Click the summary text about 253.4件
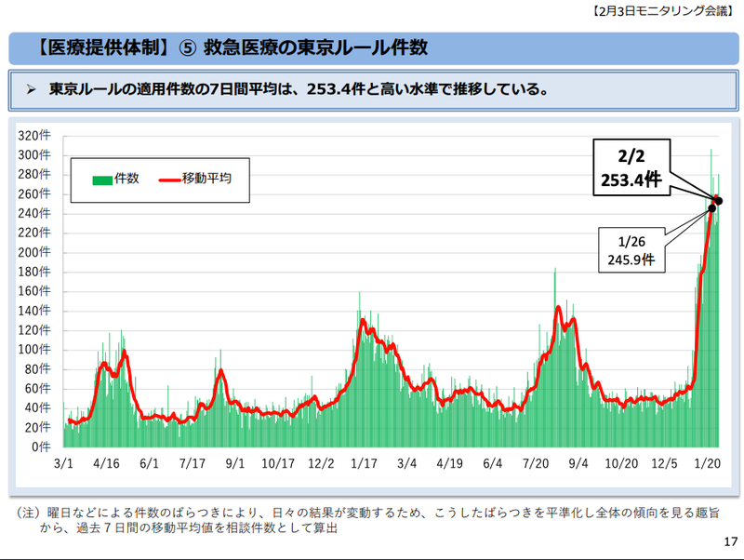 [299, 89]
